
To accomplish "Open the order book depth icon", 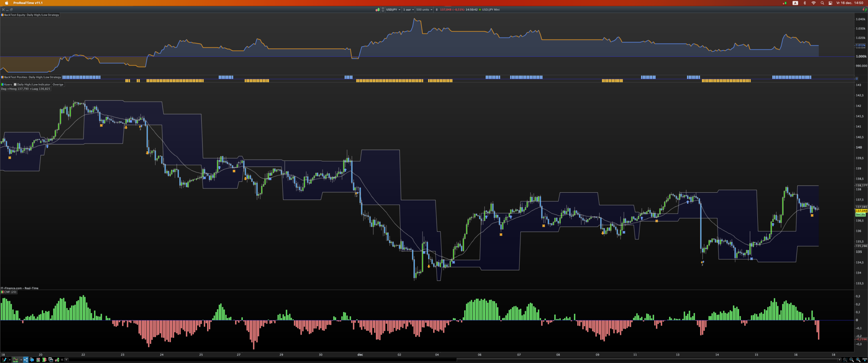I will tap(45, 360).
